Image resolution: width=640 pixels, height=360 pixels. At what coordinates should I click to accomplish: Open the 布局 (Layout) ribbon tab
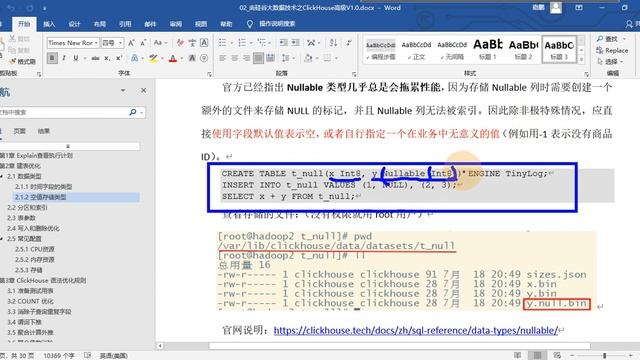[100, 24]
